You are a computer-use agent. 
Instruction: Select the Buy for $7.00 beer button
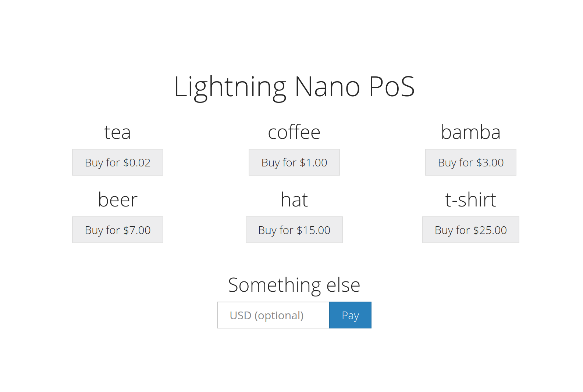coord(118,230)
